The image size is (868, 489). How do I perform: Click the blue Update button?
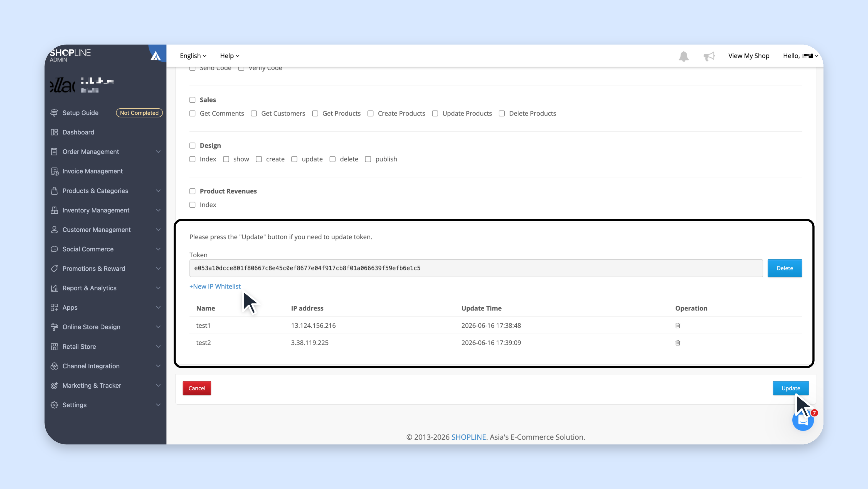point(791,388)
